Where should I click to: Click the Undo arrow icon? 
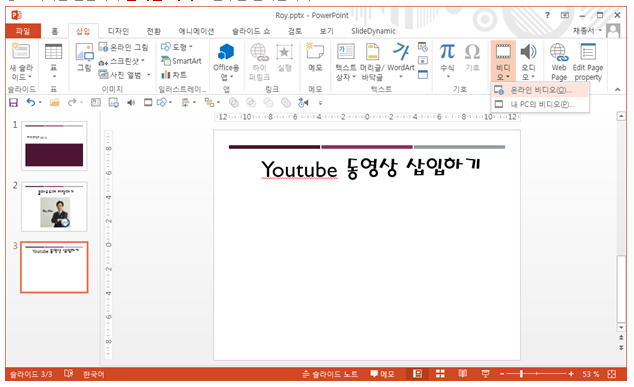click(x=31, y=103)
